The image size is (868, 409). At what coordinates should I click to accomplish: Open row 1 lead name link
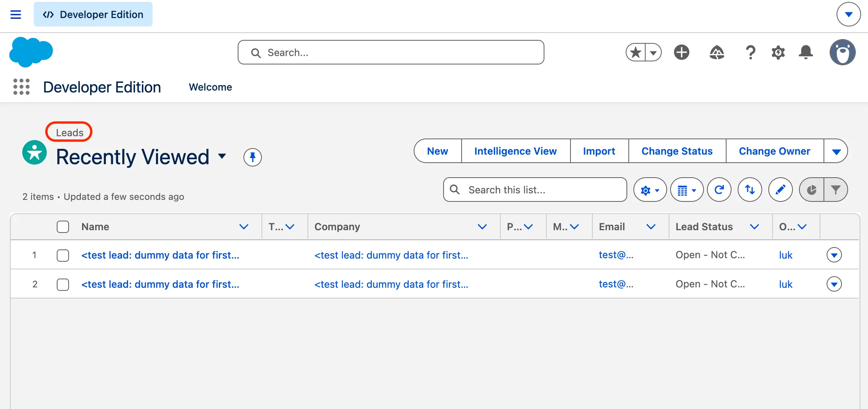pyautogui.click(x=160, y=255)
